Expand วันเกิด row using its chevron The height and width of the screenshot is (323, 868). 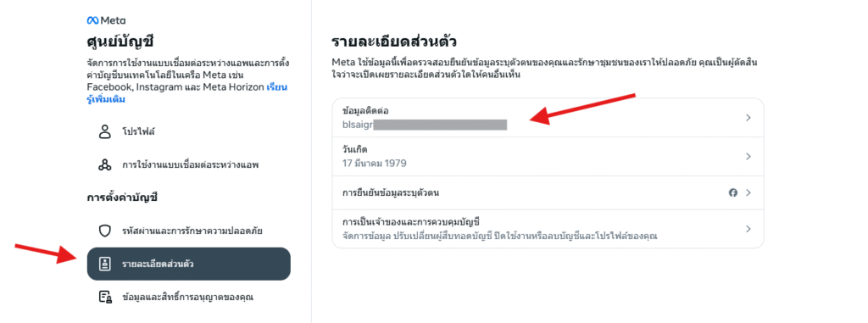pos(748,157)
